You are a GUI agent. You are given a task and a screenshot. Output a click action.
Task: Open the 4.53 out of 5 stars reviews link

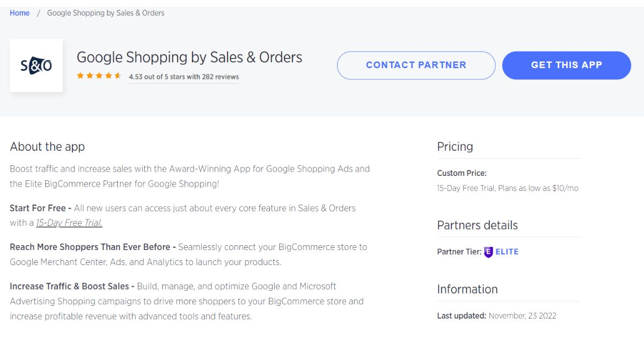184,77
